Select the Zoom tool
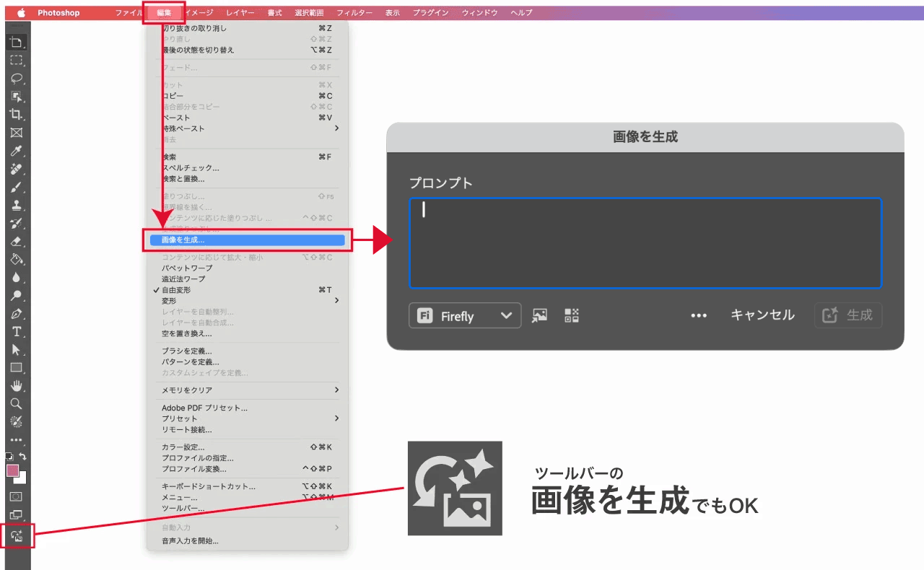This screenshot has width=924, height=570. tap(17, 404)
